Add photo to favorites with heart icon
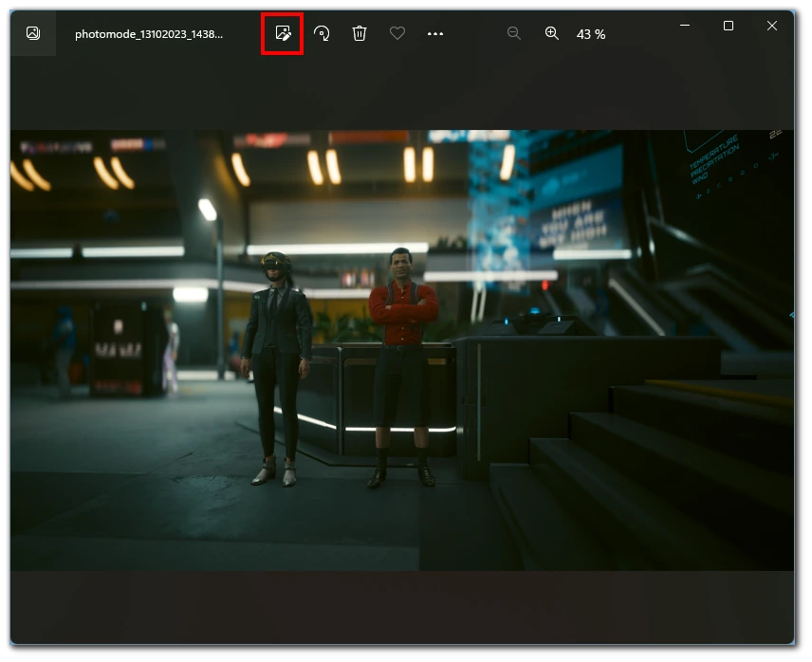812x662 pixels. [x=397, y=33]
